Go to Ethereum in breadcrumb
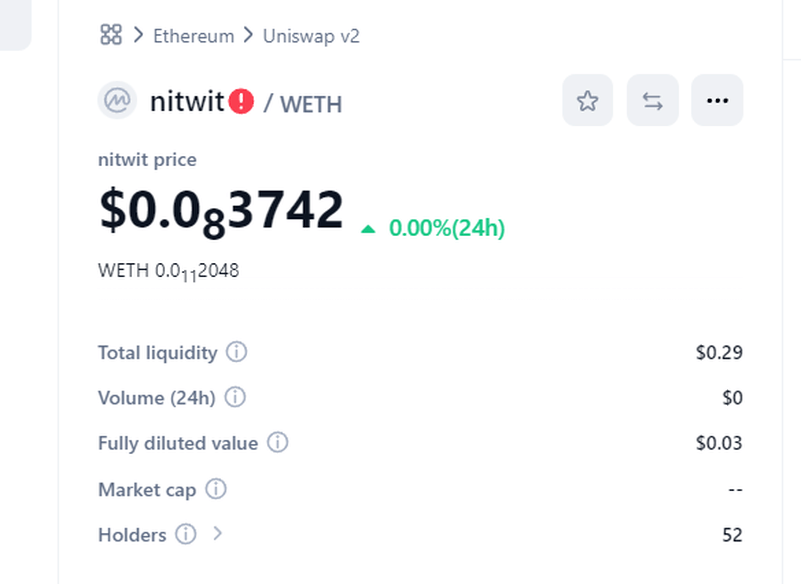This screenshot has height=584, width=801. (x=194, y=36)
